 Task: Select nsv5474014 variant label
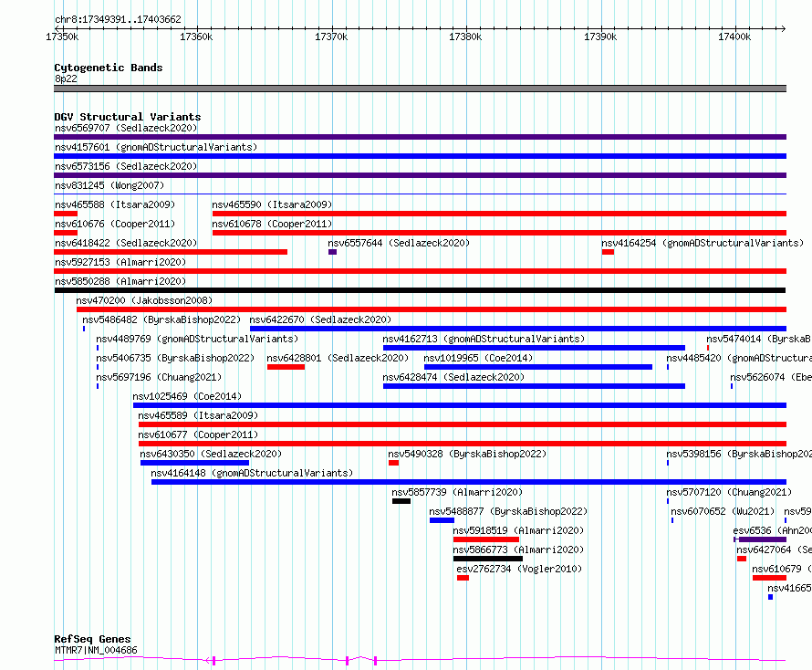(759, 339)
